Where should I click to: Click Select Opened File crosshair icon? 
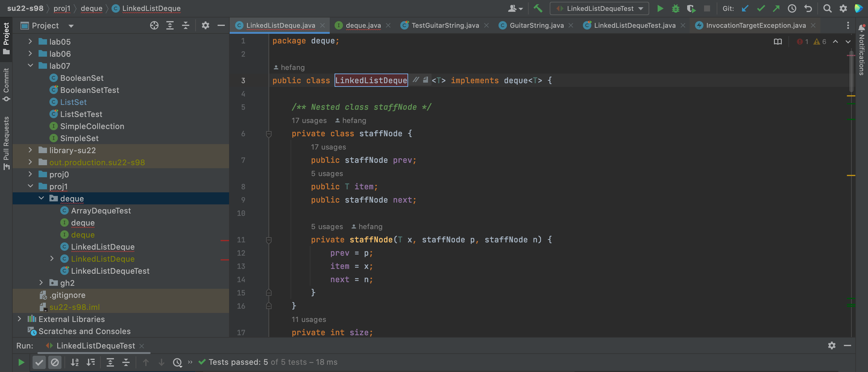(154, 26)
